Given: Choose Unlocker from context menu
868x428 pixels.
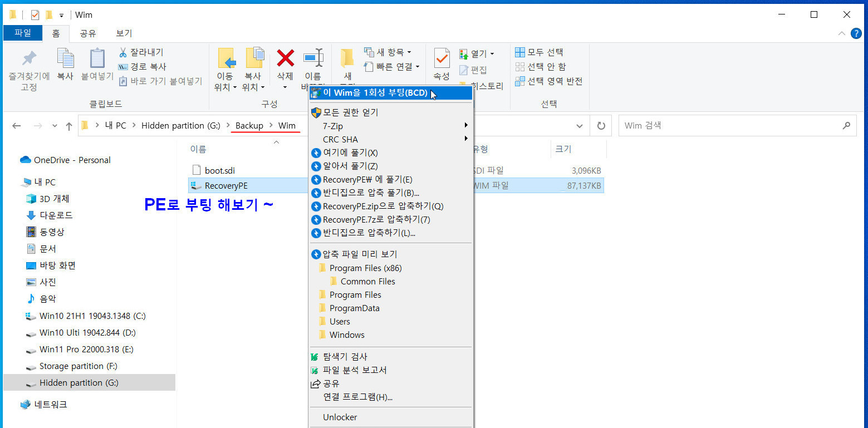Looking at the screenshot, I should click(x=391, y=417).
